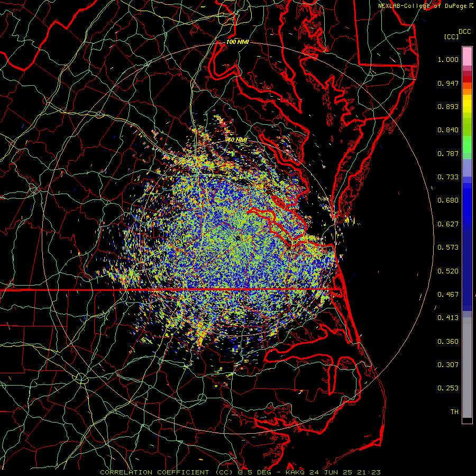Click the 0.840 scale label
The width and height of the screenshot is (476, 476).
[448, 130]
